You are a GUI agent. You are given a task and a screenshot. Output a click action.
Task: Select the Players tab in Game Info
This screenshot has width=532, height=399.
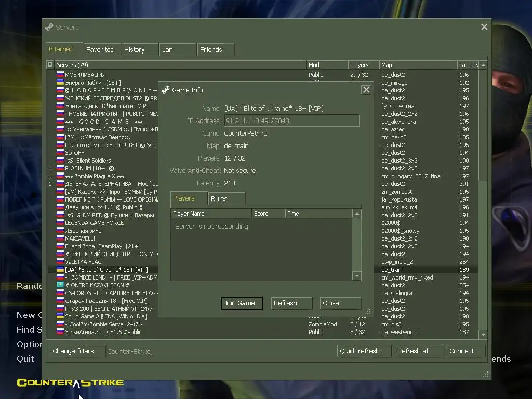[189, 198]
